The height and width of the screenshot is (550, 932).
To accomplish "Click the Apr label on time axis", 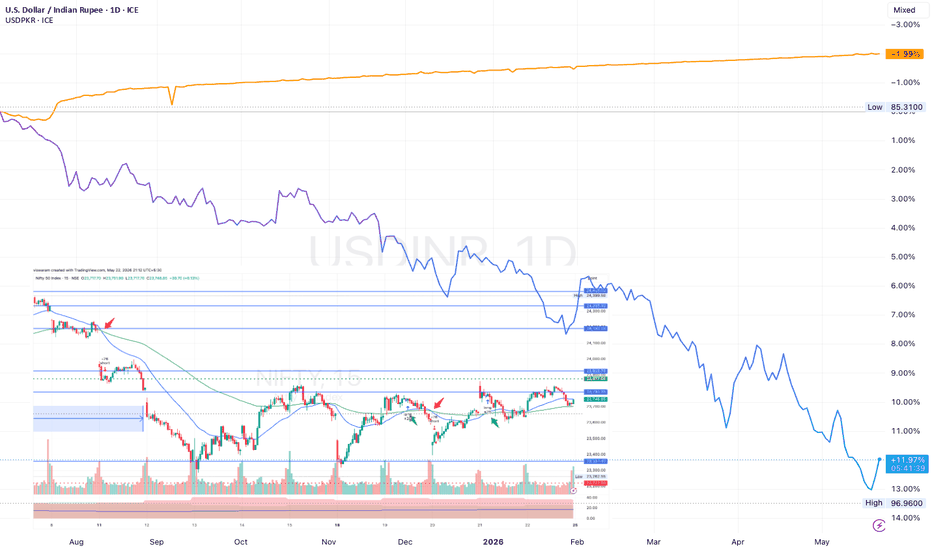I will [x=738, y=542].
